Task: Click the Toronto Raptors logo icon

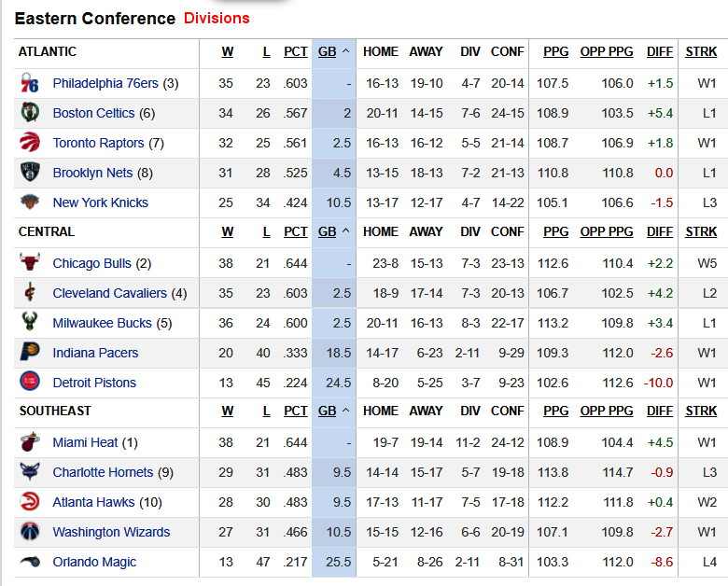Action: coord(30,144)
